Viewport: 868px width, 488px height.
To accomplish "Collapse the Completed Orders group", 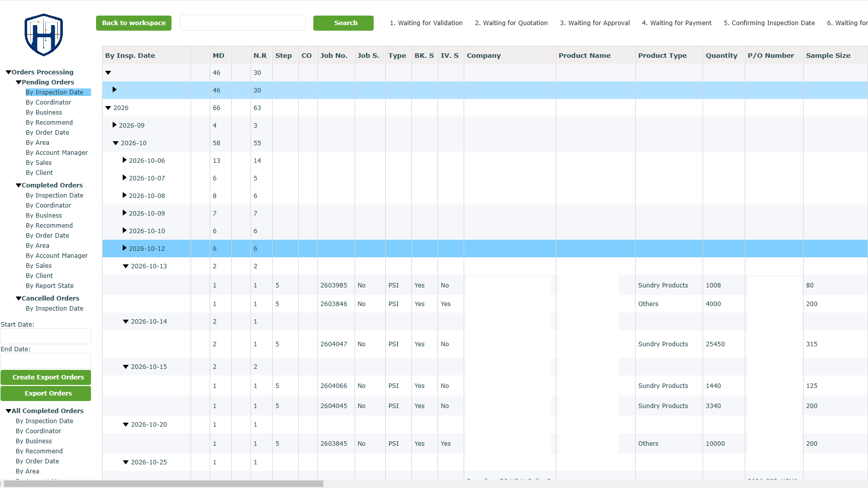I will (x=19, y=185).
